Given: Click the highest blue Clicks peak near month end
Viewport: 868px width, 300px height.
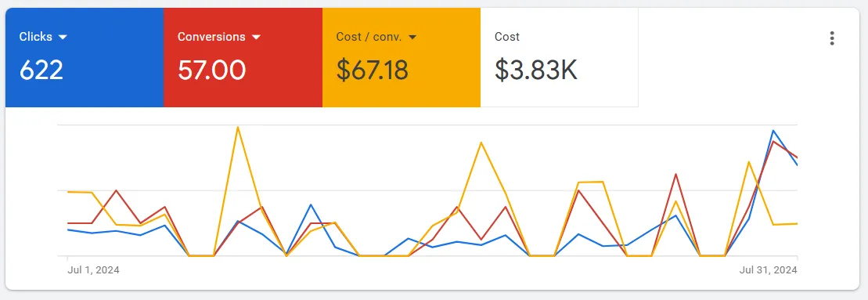Looking at the screenshot, I should pos(773,131).
